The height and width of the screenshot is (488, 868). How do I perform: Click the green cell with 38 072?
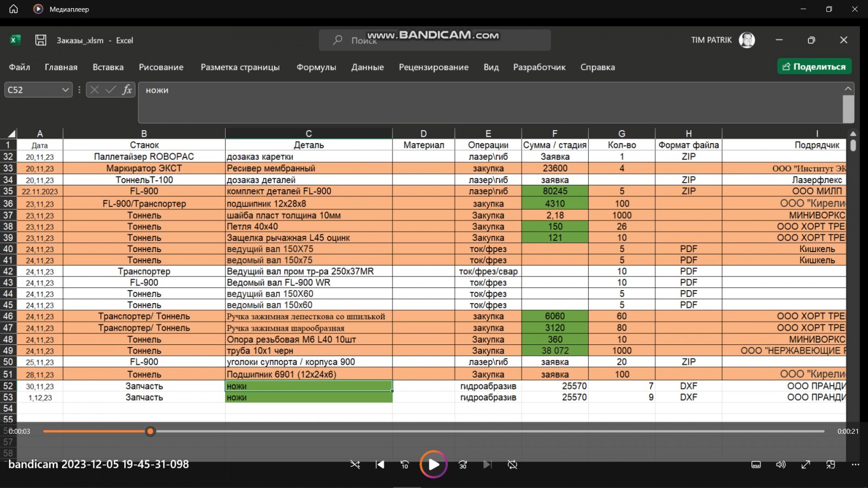[x=554, y=351]
